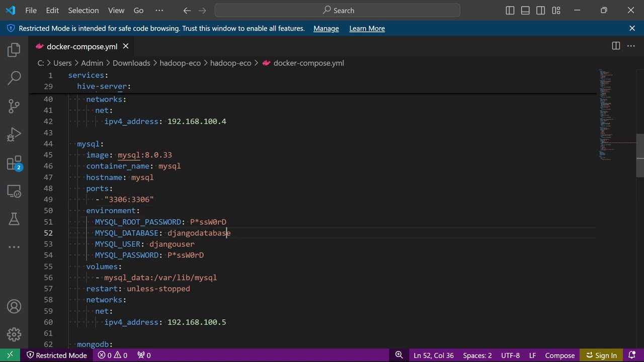Open the Manage gear settings icon
The height and width of the screenshot is (362, 644).
pos(14,334)
